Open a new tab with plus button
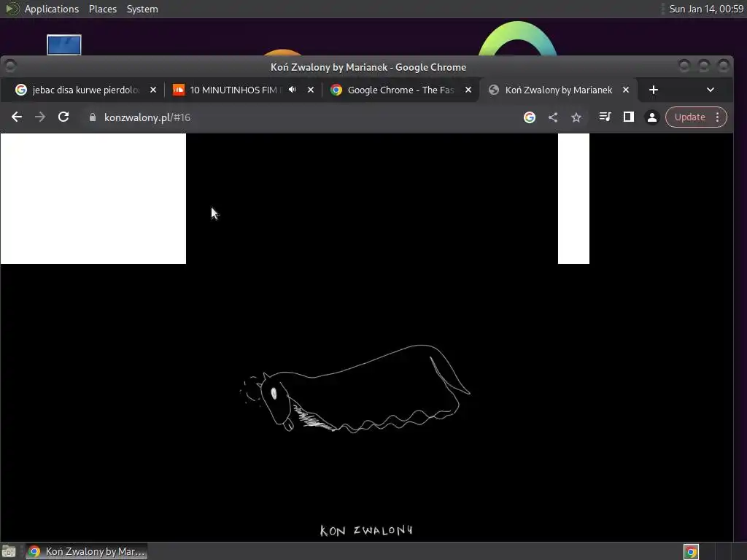747x560 pixels. coord(654,90)
